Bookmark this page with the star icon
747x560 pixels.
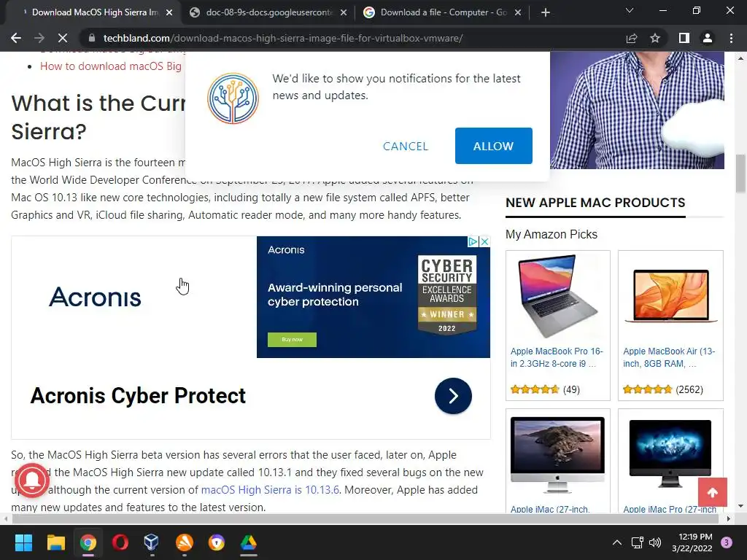pyautogui.click(x=655, y=38)
